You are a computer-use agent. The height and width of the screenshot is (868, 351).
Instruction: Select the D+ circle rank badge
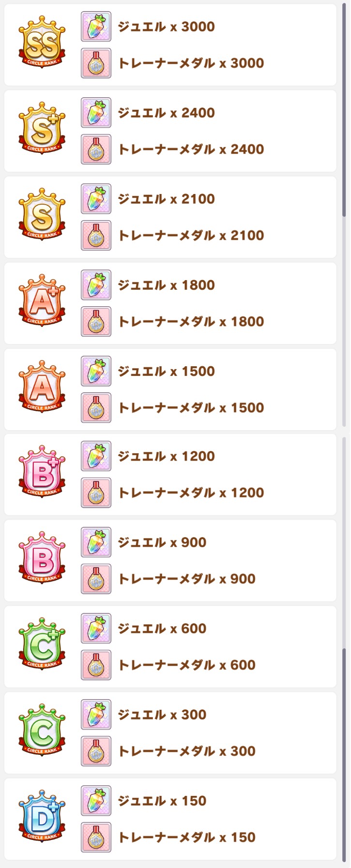click(42, 816)
